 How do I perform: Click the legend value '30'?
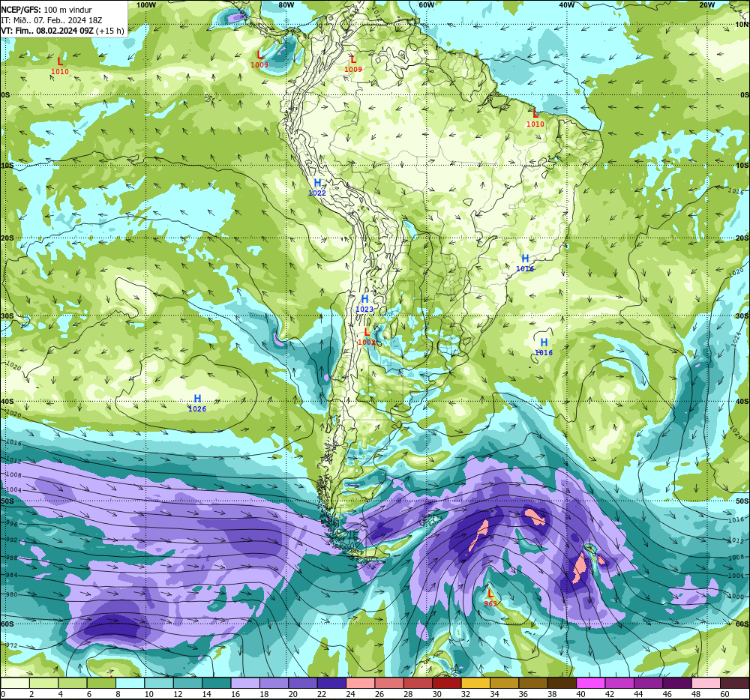click(x=436, y=694)
